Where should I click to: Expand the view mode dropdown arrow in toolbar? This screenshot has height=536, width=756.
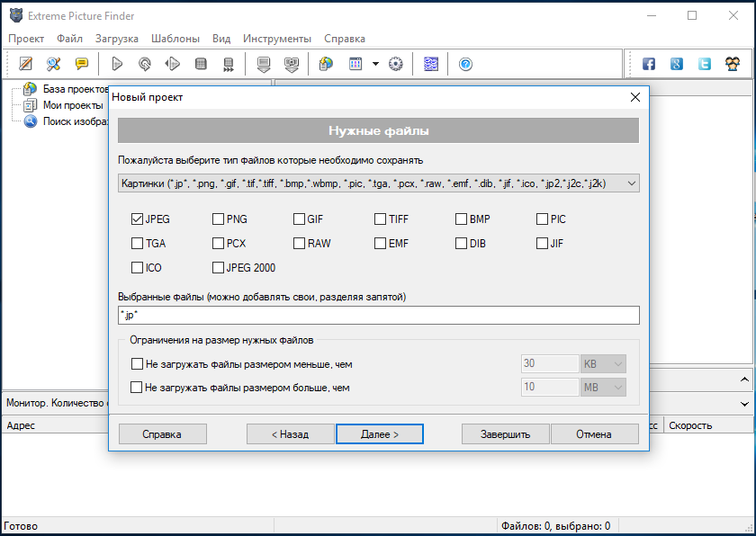click(375, 64)
